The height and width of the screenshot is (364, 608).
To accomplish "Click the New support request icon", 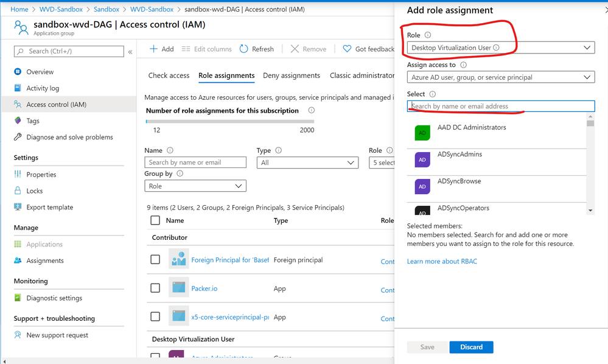I will [x=18, y=335].
